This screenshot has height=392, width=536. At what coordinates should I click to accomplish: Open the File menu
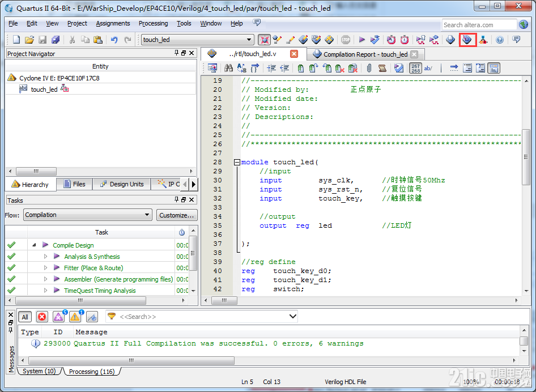(13, 23)
